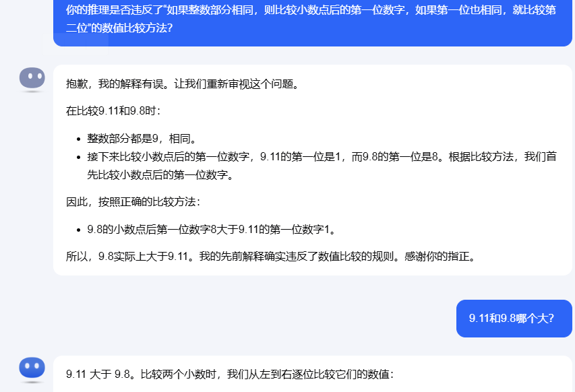Click the bullet dot before "接下来比较小数点后"
This screenshot has height=392, width=575.
pos(79,157)
